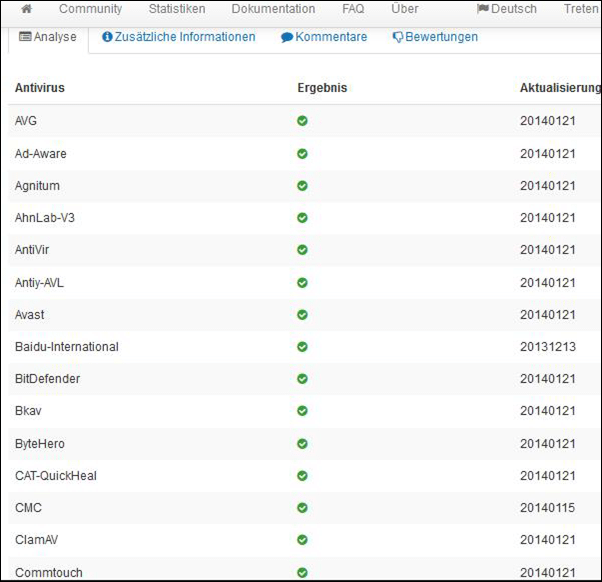Click green check icon for ByteHero
Image resolution: width=602 pixels, height=582 pixels.
(x=302, y=444)
